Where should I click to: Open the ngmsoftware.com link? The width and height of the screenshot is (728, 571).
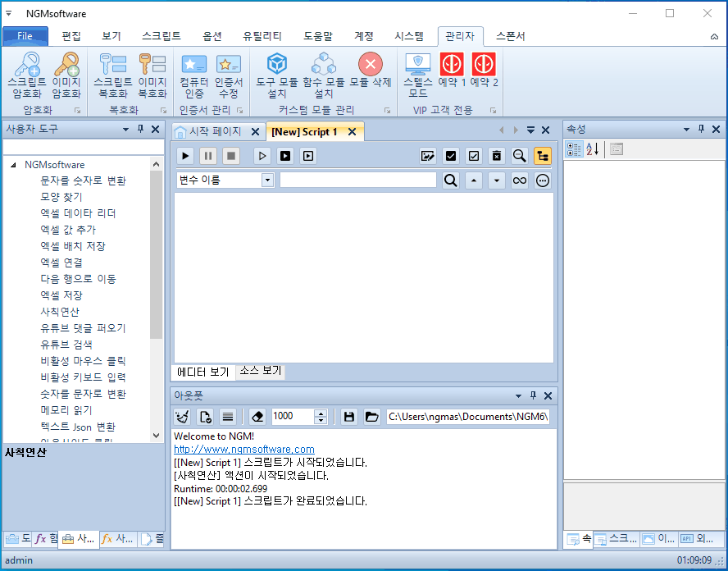click(244, 450)
